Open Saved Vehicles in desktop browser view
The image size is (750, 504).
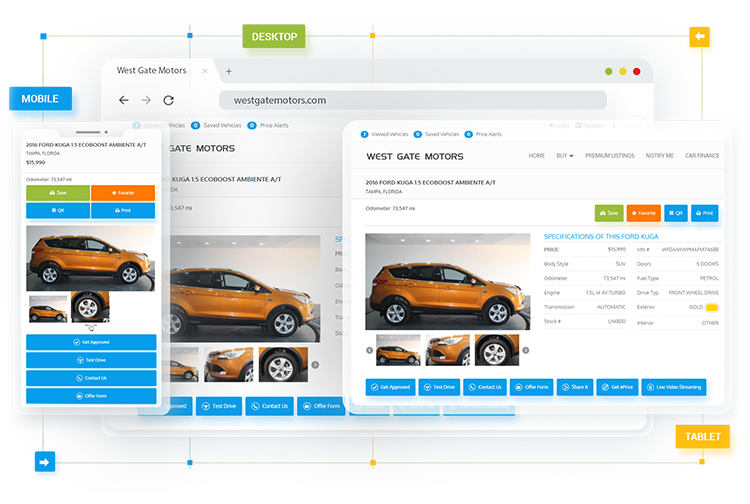tap(216, 125)
